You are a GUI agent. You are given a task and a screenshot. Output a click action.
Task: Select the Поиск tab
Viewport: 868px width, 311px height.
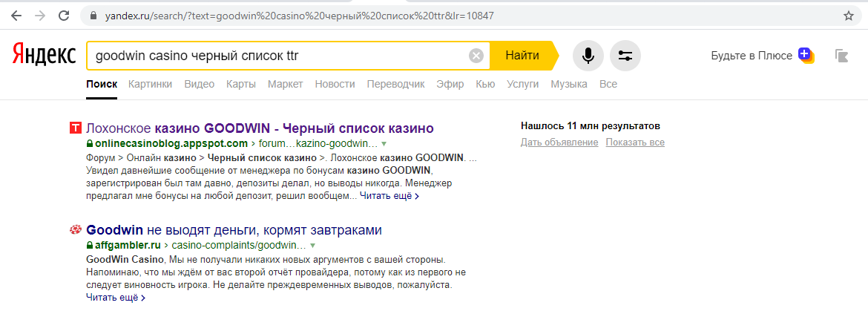click(x=102, y=84)
